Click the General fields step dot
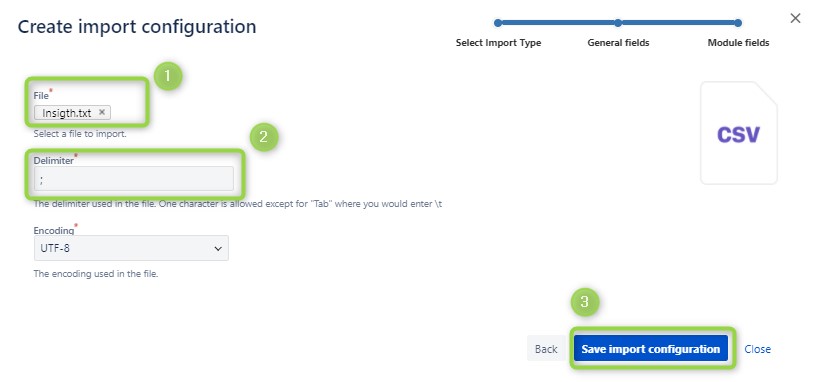This screenshot has width=815, height=382. (x=618, y=23)
